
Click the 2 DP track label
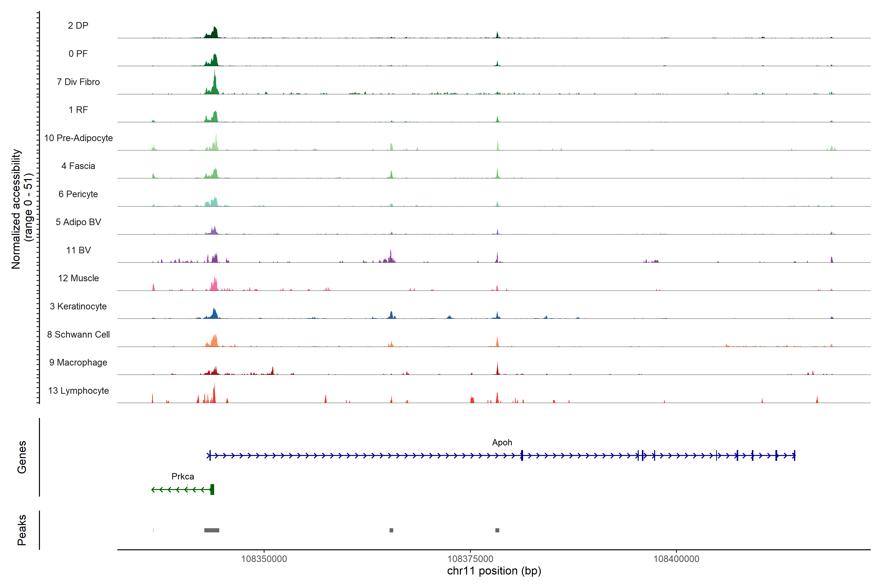coord(78,25)
